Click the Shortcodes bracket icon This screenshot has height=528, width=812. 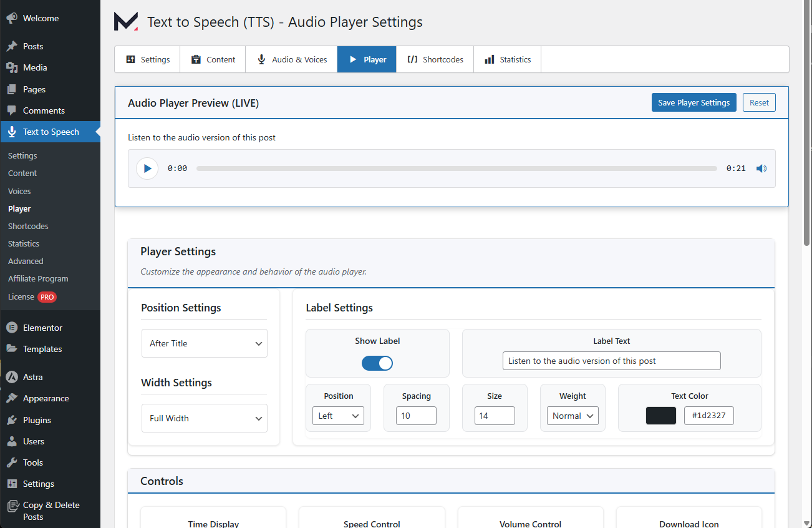[x=412, y=59]
